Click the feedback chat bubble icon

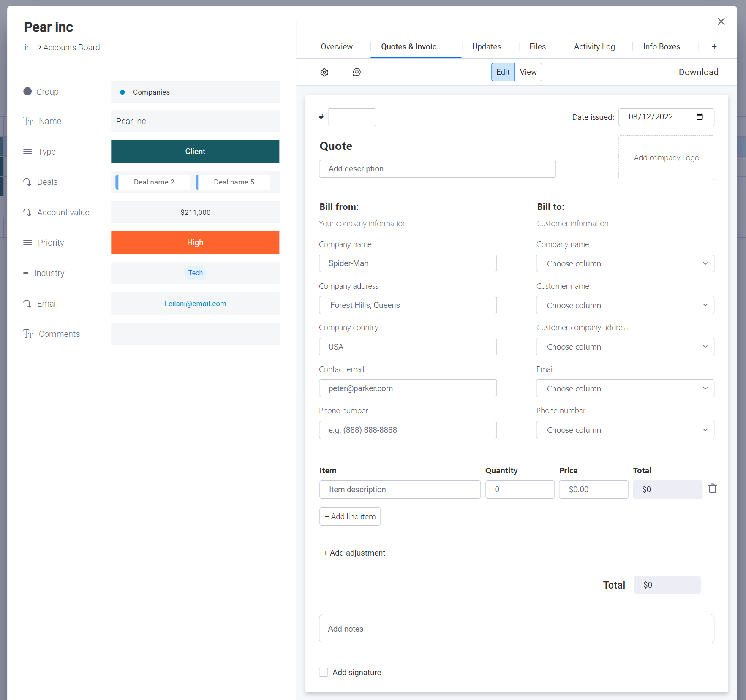357,72
